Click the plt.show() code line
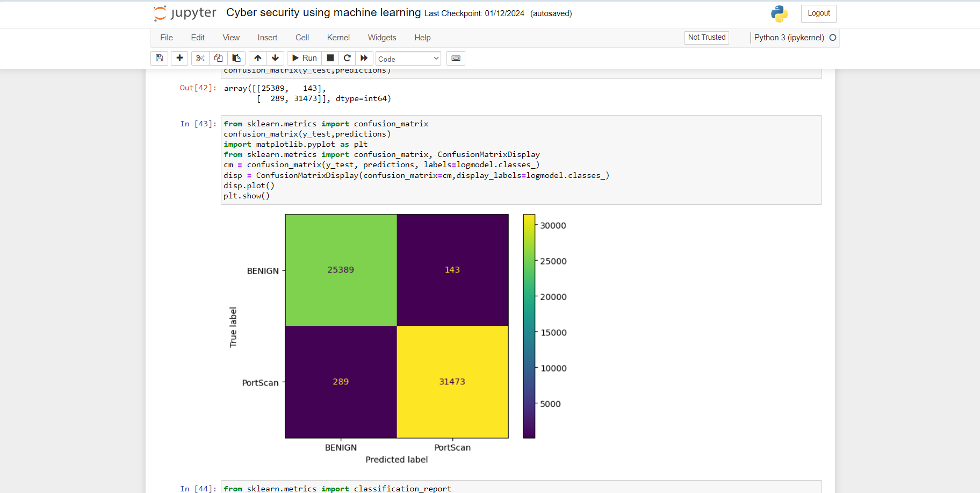This screenshot has width=980, height=493. point(247,196)
